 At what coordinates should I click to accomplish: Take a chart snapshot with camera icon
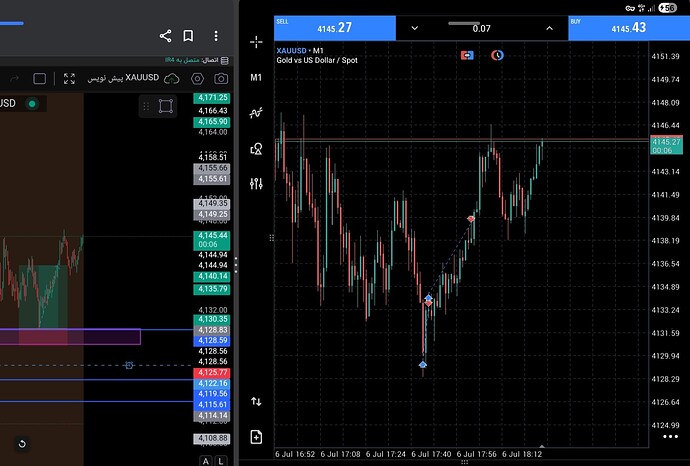pyautogui.click(x=221, y=79)
